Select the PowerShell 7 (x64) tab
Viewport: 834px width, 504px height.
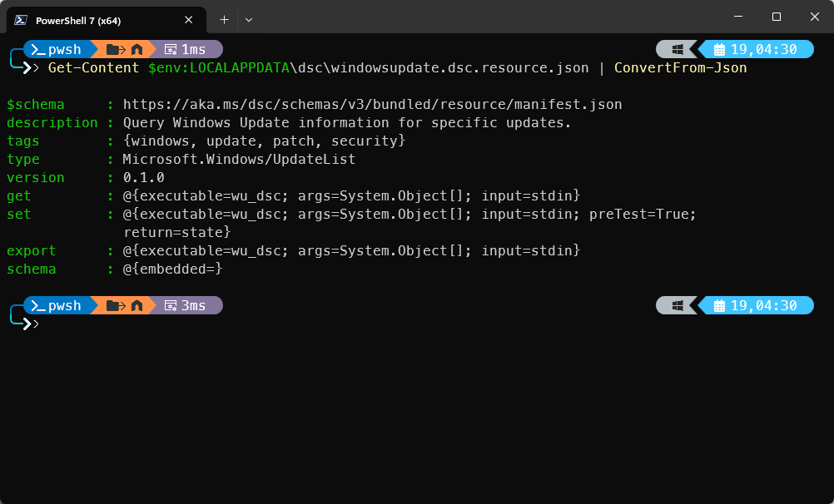(107, 20)
